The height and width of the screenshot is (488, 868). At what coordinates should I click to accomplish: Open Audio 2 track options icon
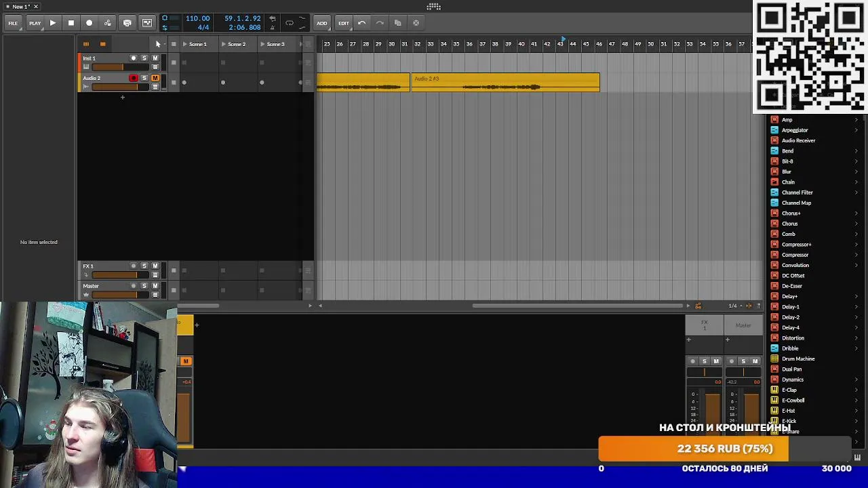click(x=155, y=87)
